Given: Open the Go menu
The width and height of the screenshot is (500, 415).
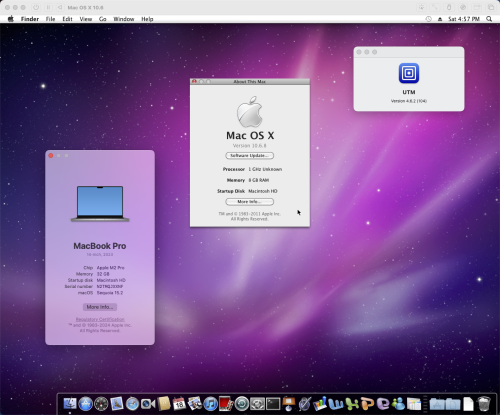Looking at the screenshot, I should 103,19.
